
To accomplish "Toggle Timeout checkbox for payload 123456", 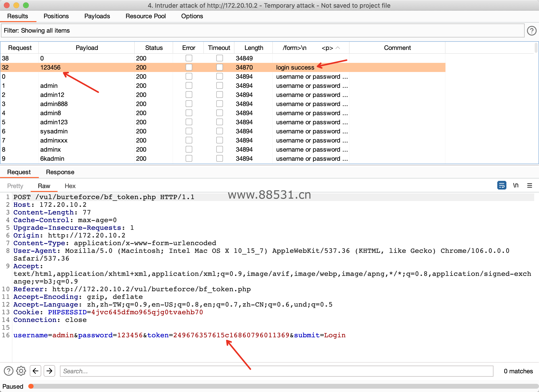I will (x=219, y=67).
